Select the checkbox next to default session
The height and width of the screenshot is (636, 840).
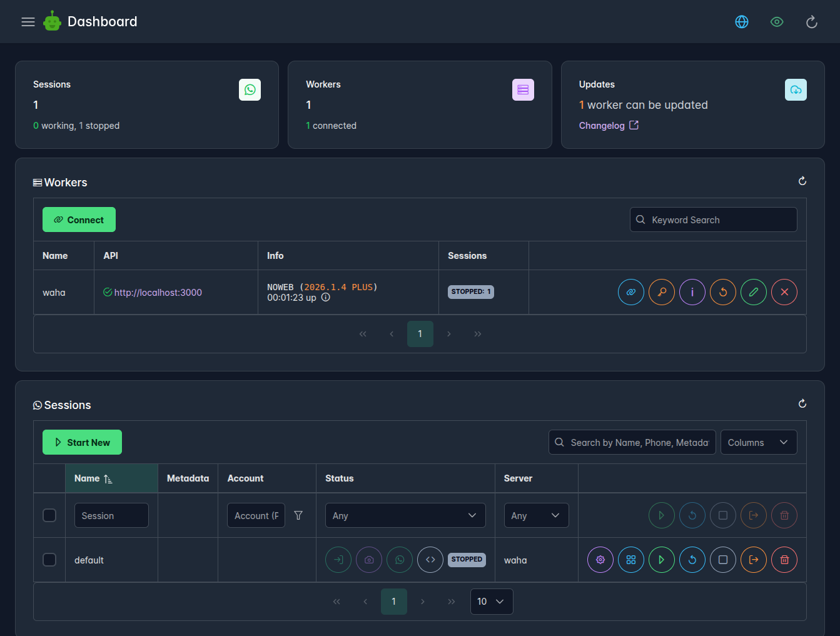49,560
